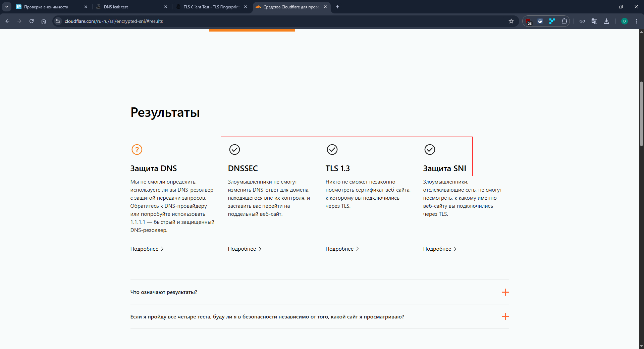Click the orange question mark DNS icon
644x349 pixels.
(137, 149)
